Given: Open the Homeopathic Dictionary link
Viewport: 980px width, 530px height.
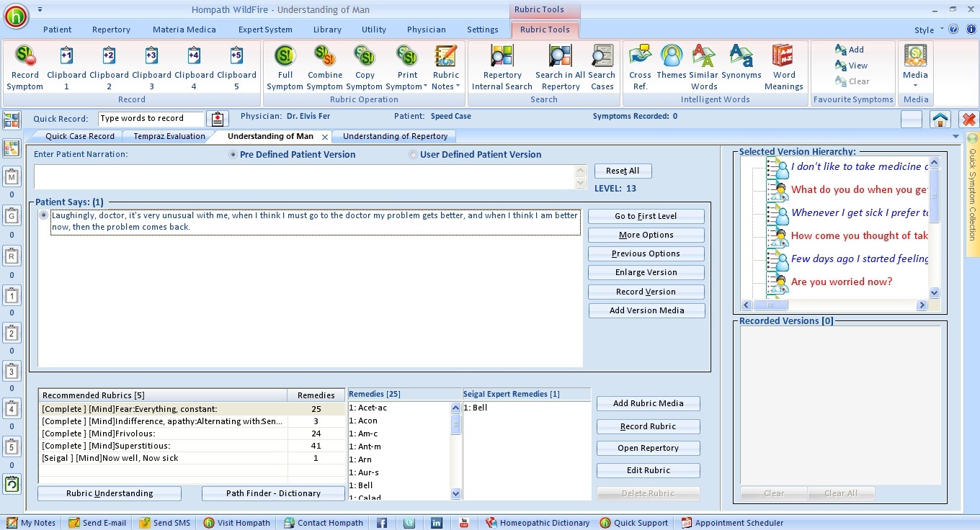Looking at the screenshot, I should (x=538, y=523).
